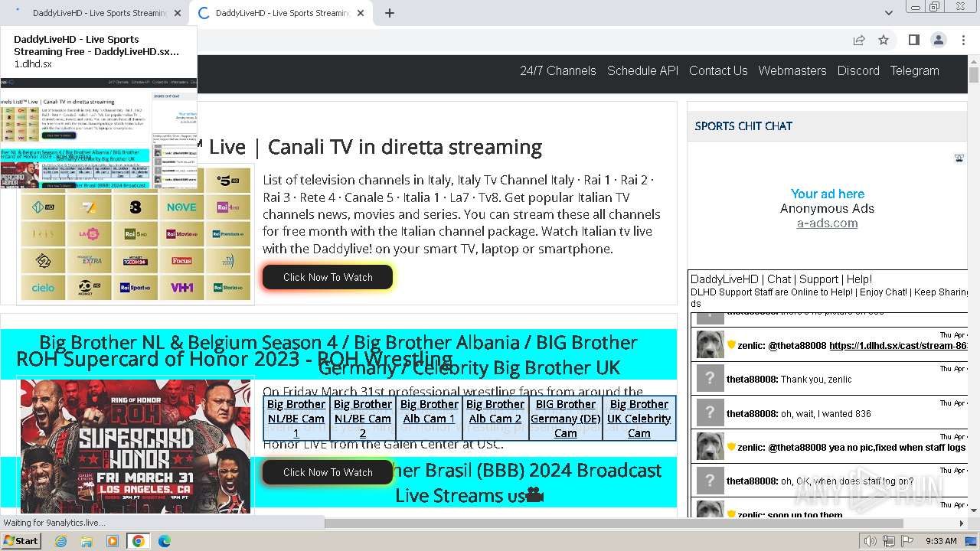Open the network icon in system tray

(889, 541)
